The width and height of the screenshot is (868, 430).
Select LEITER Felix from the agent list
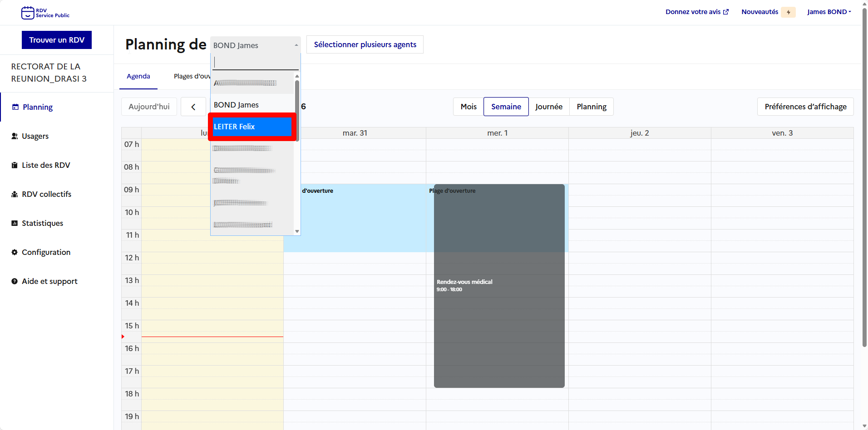coord(252,127)
